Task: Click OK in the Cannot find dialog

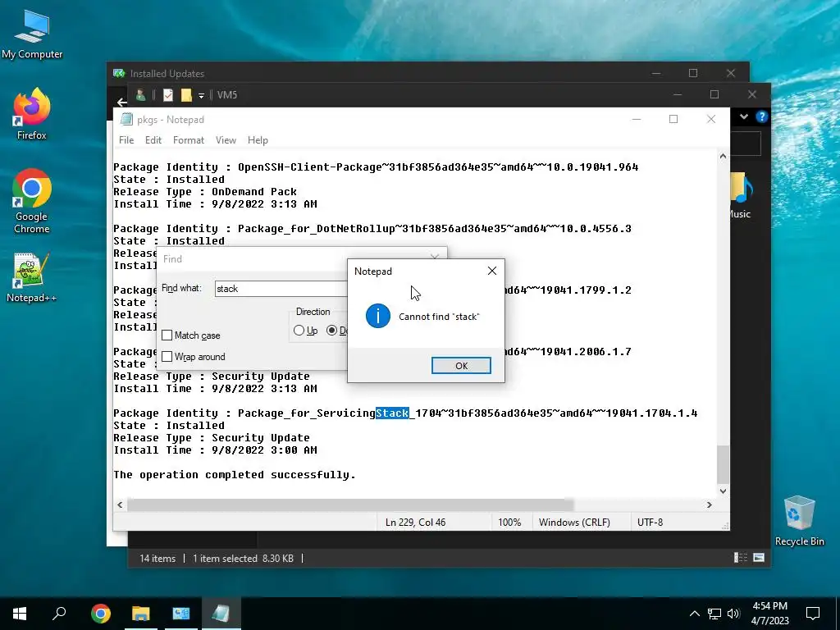Action: click(x=461, y=365)
